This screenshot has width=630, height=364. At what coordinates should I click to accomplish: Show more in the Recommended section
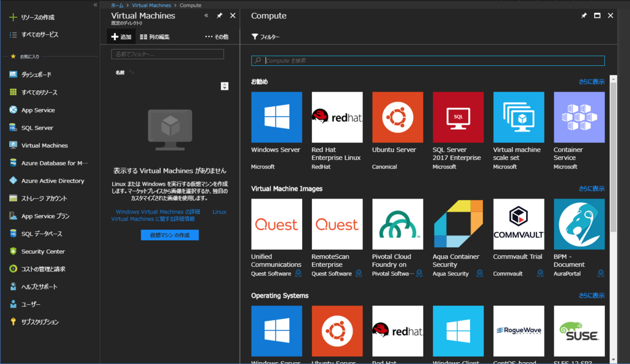(x=591, y=82)
